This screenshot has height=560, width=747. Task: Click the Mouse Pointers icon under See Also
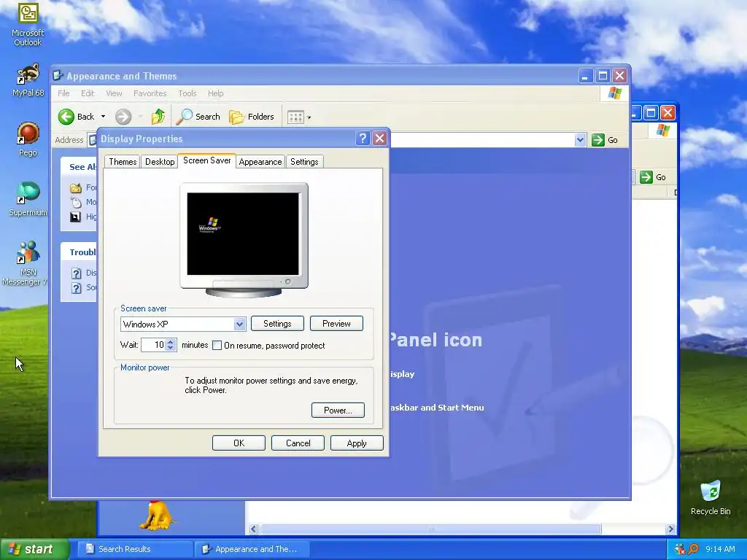pos(76,203)
